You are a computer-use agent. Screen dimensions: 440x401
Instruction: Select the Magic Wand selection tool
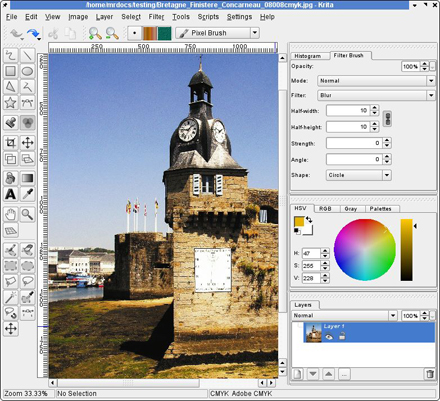tap(11, 297)
